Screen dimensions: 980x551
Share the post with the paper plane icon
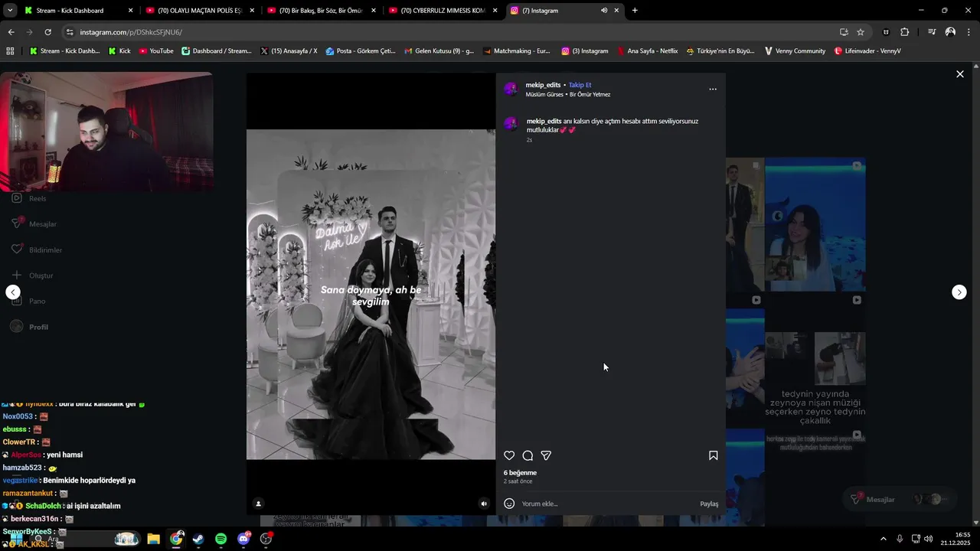click(546, 455)
